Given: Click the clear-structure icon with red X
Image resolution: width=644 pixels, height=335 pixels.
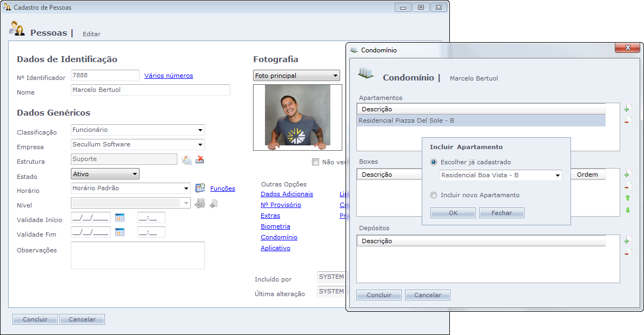Looking at the screenshot, I should tap(200, 160).
